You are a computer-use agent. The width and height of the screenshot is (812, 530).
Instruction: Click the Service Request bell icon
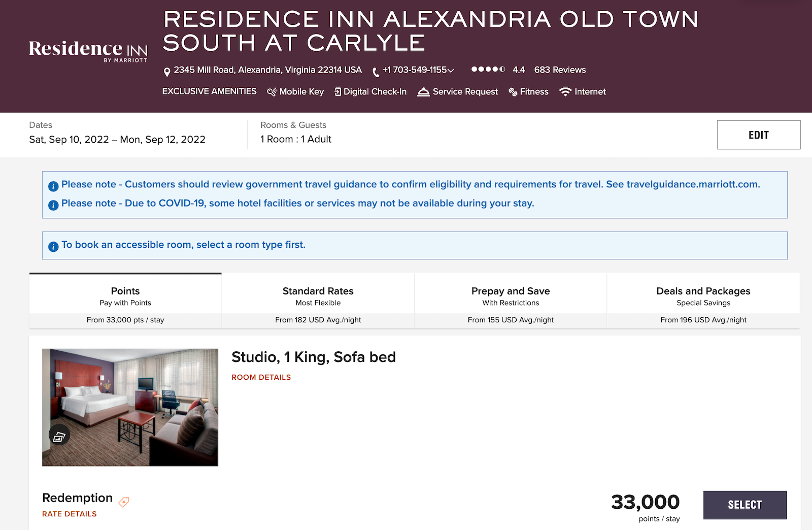[423, 92]
